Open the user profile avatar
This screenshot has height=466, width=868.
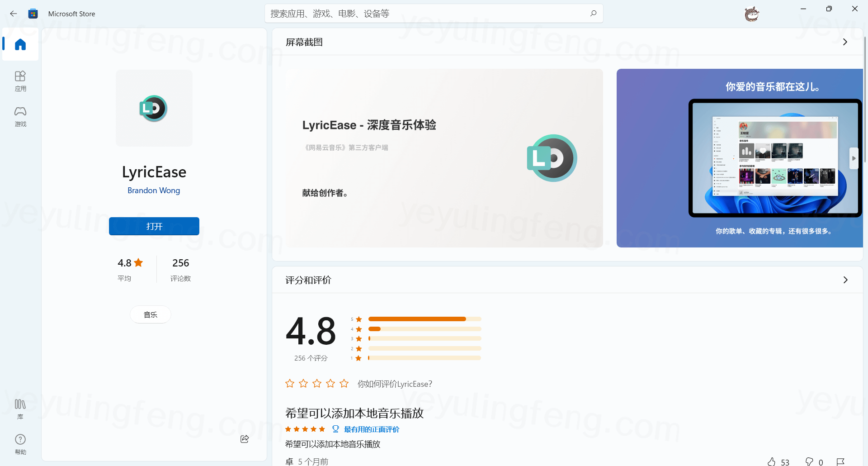(752, 14)
